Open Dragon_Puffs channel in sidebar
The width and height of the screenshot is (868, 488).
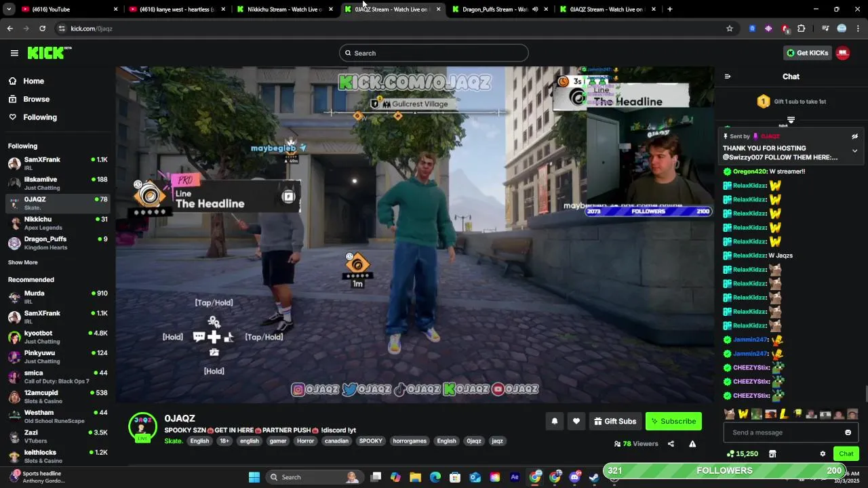point(58,243)
